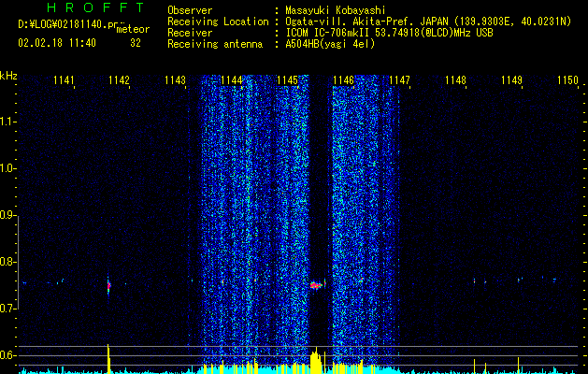588x374 pixels.
Task: Click the 'Receiving Location' label
Action: 218,22
